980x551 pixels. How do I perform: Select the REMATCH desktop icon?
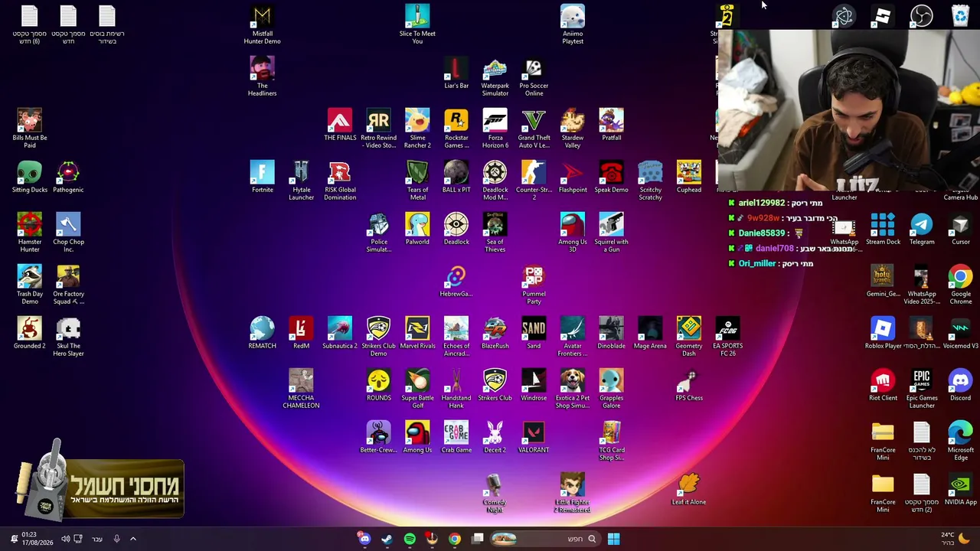click(x=262, y=334)
